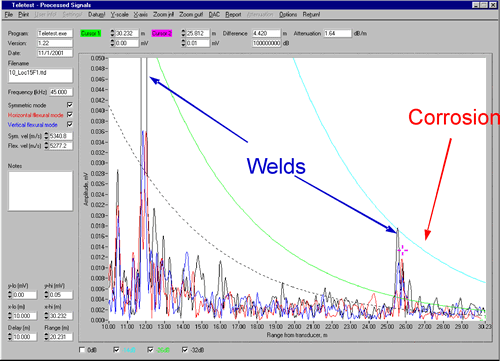Enable the 0dB curve checkbox
500x361 pixels.
[x=82, y=350]
